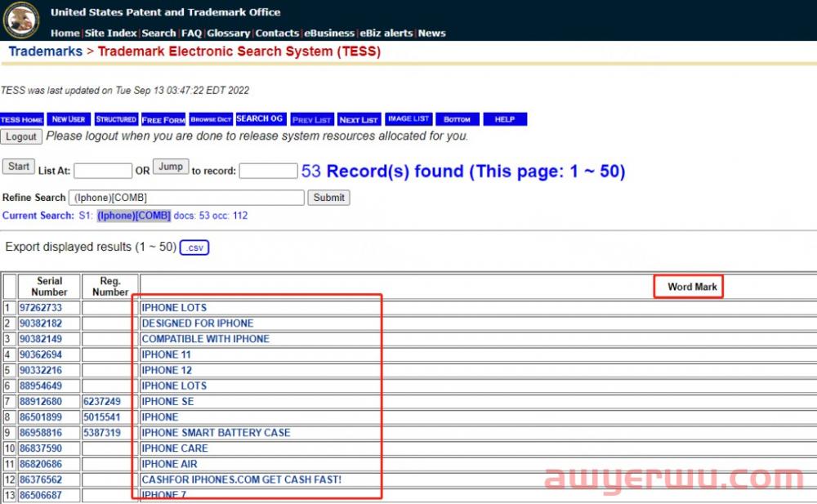Open registration number 5387319

[102, 433]
